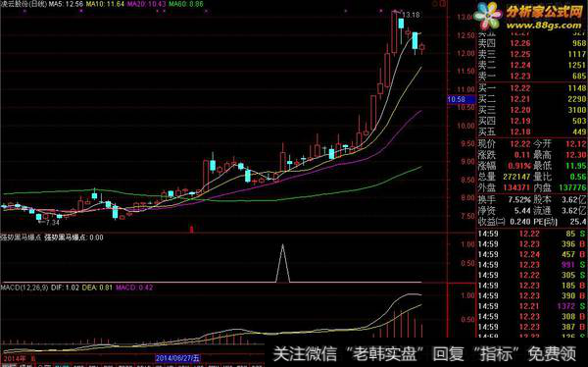This screenshot has width=588, height=367.
Task: Click the 13.18 high price marker
Action: coord(411,15)
